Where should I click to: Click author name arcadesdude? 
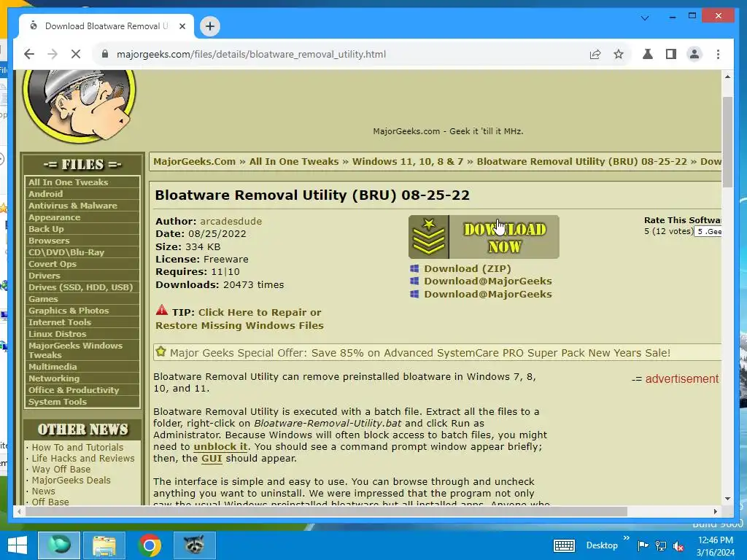coord(231,222)
